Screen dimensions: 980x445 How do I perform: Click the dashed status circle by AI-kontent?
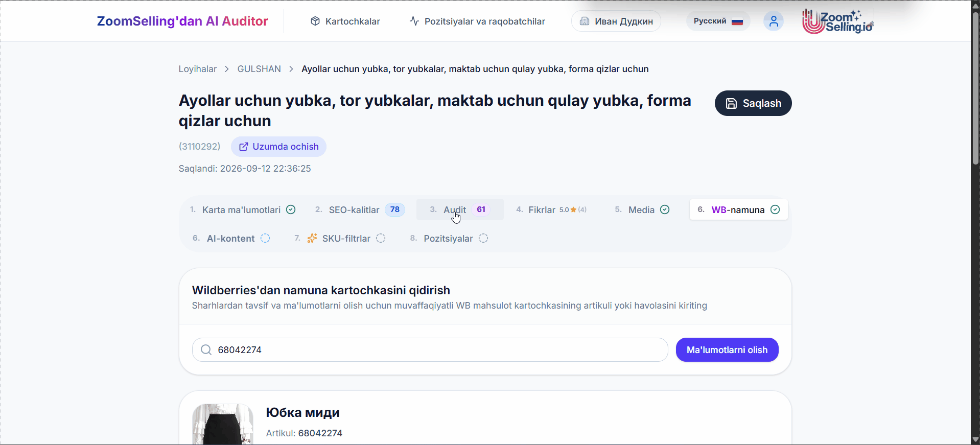point(265,238)
